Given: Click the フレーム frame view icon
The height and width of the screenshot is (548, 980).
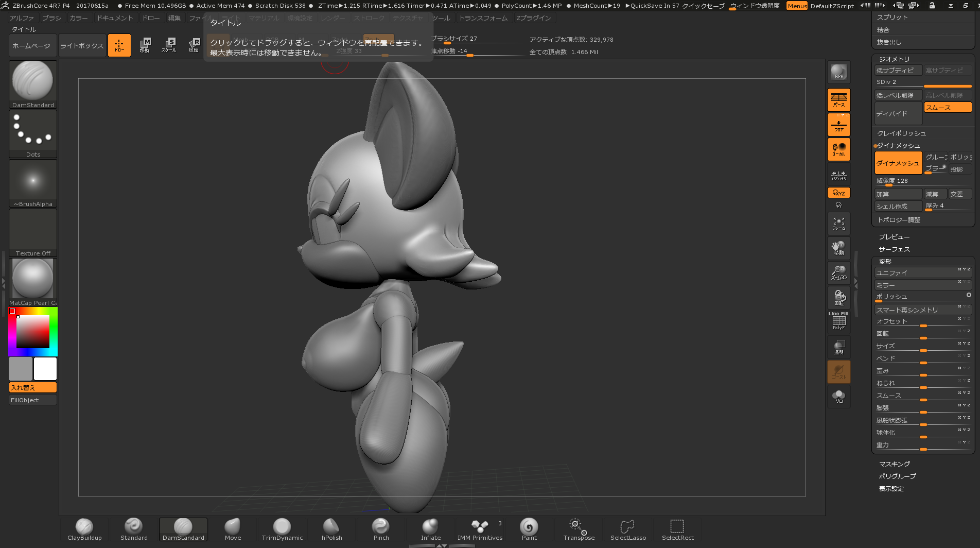Looking at the screenshot, I should pyautogui.click(x=838, y=224).
